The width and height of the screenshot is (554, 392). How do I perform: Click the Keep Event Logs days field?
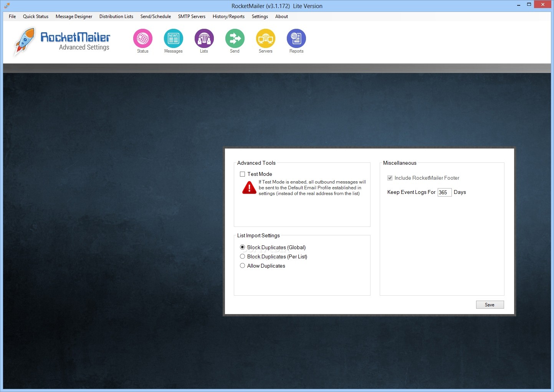point(445,192)
